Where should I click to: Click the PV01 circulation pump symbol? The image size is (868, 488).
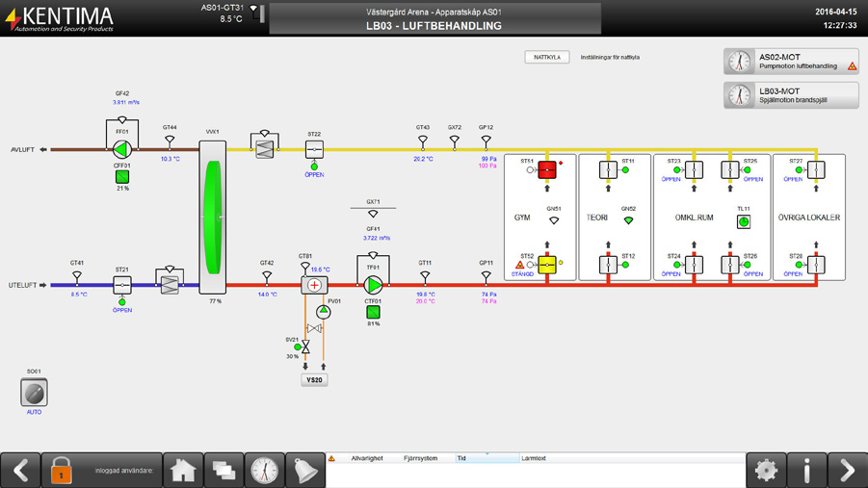tap(324, 313)
